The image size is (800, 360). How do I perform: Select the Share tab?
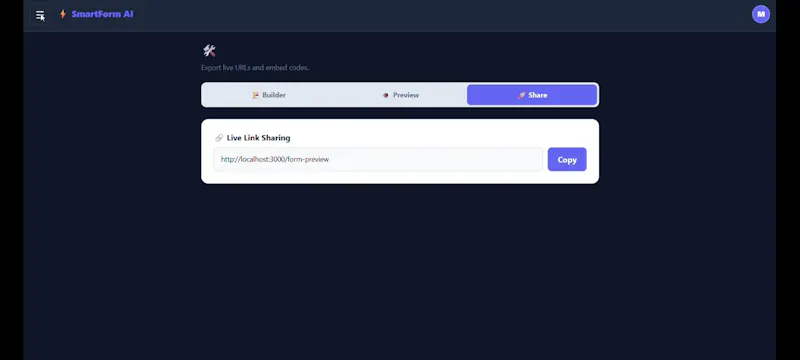tap(532, 95)
